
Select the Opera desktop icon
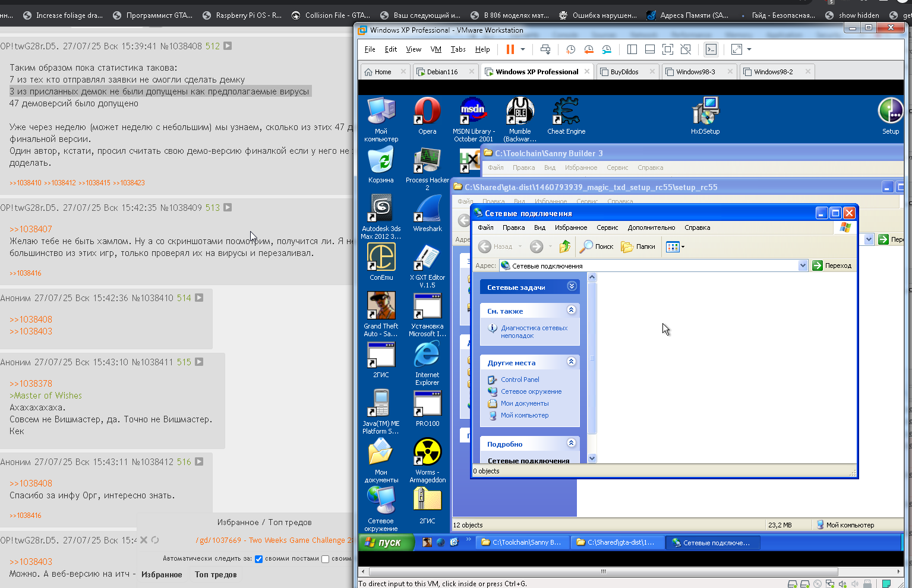427,116
